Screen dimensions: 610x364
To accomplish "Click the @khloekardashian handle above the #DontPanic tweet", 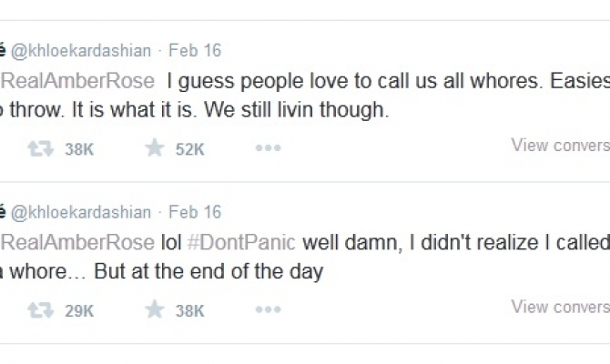I will [80, 212].
